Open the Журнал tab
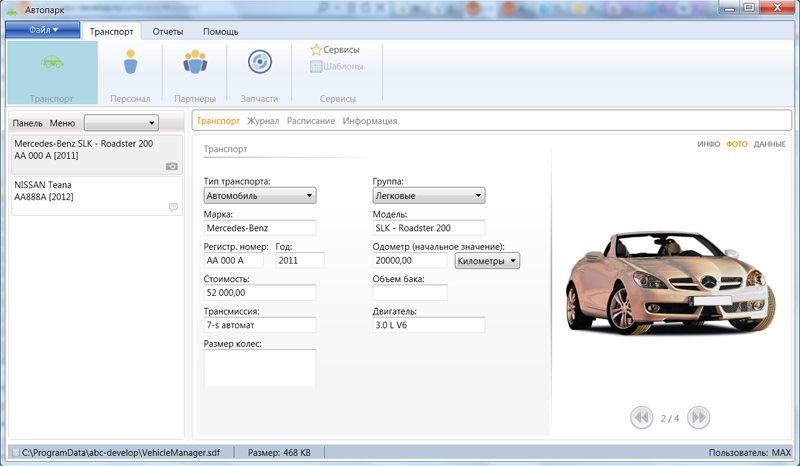This screenshot has width=800, height=466. (x=263, y=121)
